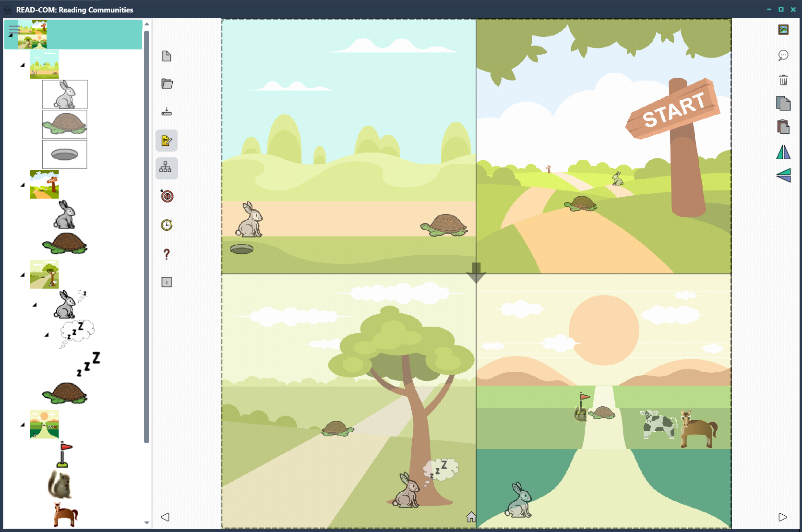This screenshot has width=802, height=532.
Task: Click the down arrow marker between scenes
Action: 476,272
